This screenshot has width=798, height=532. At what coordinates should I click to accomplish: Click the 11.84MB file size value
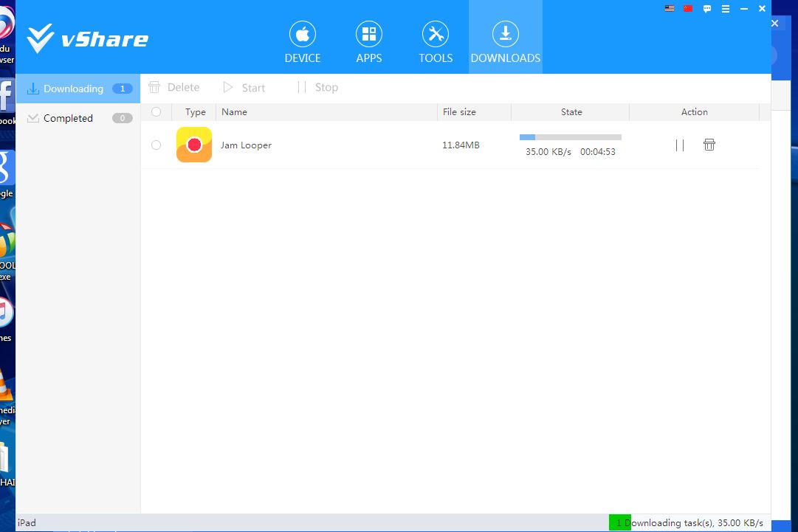[461, 145]
